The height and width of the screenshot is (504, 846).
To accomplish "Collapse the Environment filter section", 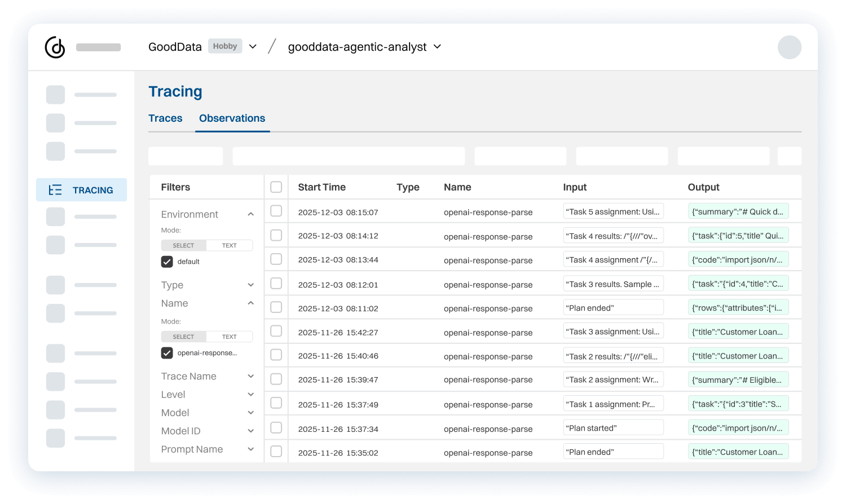I will pos(250,214).
